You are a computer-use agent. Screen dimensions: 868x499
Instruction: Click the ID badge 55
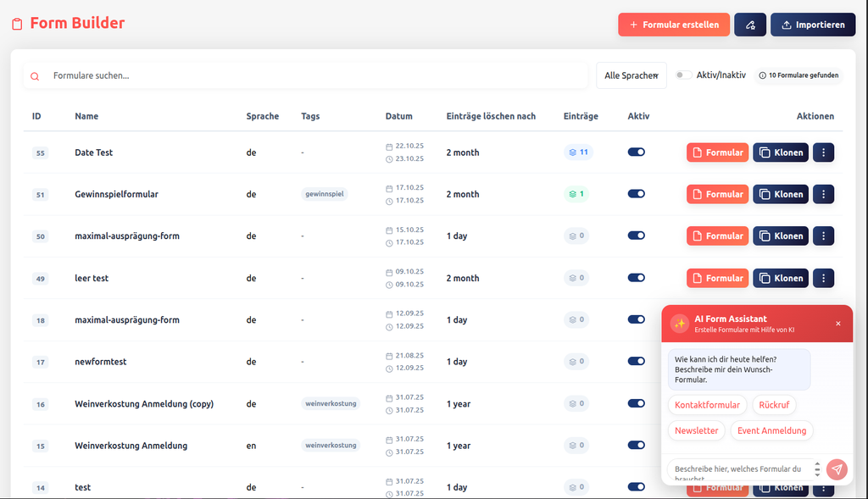coord(41,152)
